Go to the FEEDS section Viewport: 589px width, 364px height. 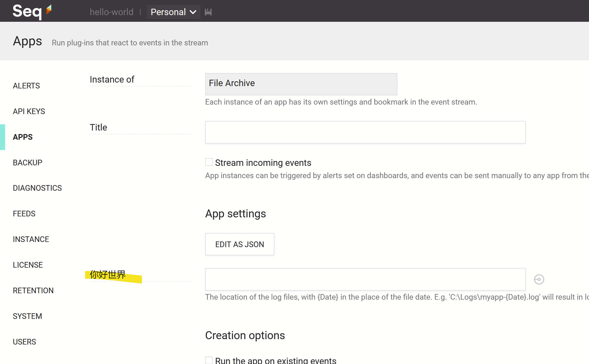[24, 213]
